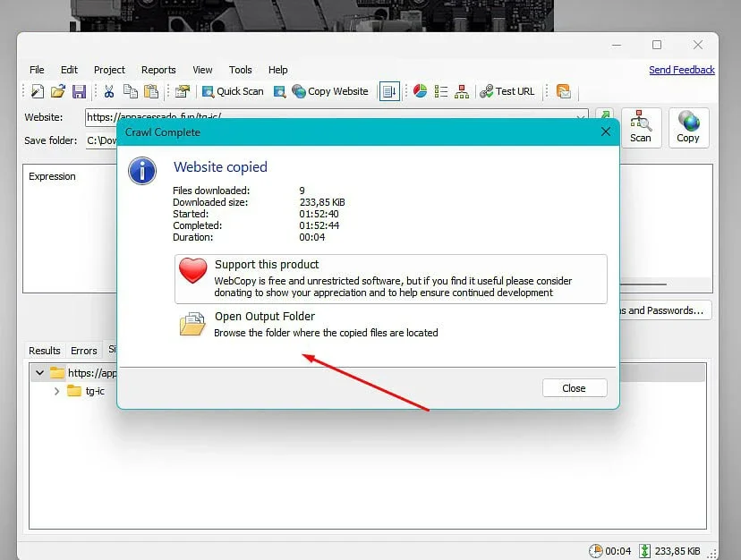Viewport: 741px width, 560px height.
Task: Click the 233,85 KiB status bar text
Action: point(677,551)
